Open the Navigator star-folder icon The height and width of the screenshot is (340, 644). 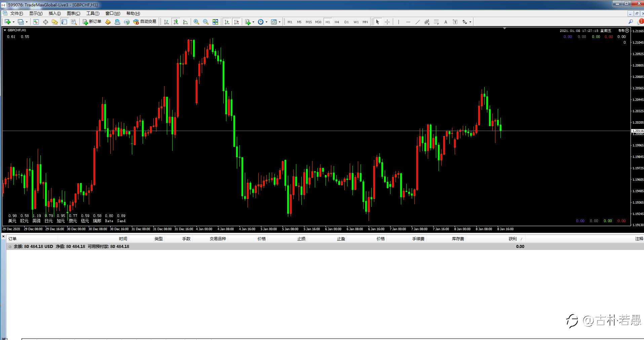point(55,22)
